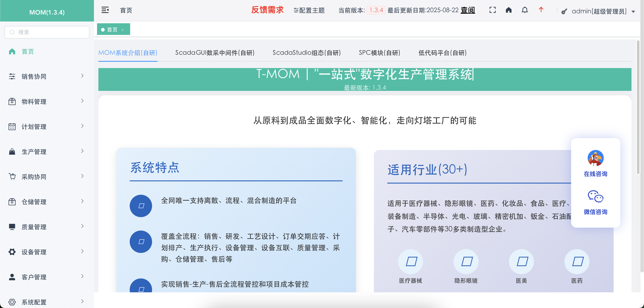Click the 系统配置 menu chevron

coord(82,301)
